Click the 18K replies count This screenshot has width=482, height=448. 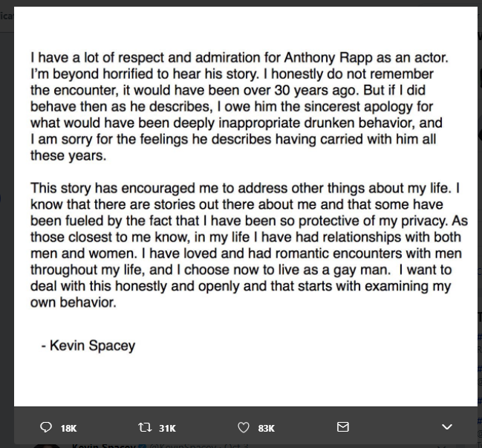coord(68,429)
